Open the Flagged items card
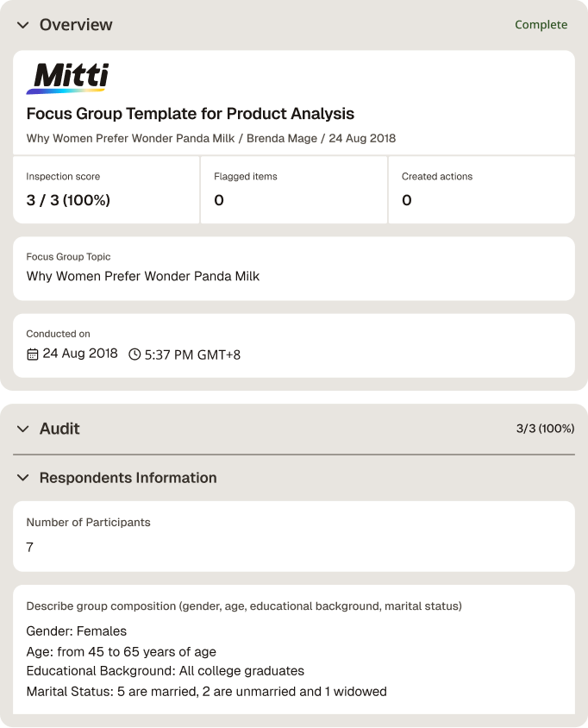The width and height of the screenshot is (588, 728). click(x=294, y=190)
